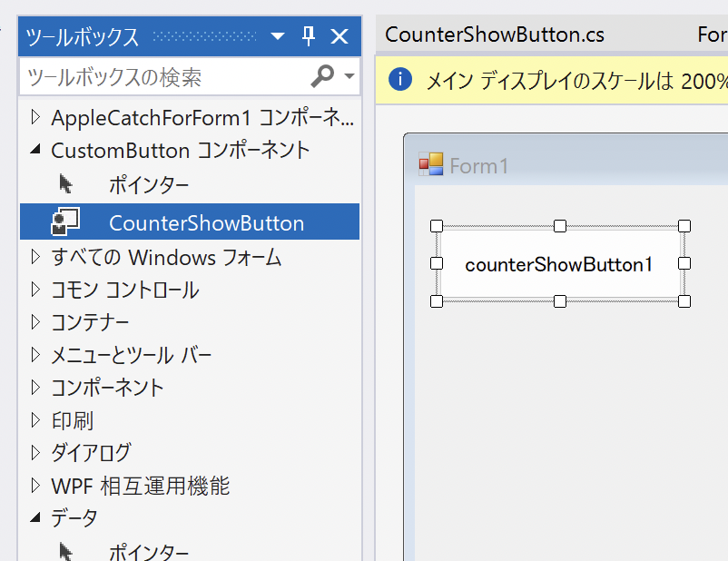Image resolution: width=728 pixels, height=561 pixels.
Task: Click the WPF 相互運用機能 label
Action: click(x=140, y=486)
